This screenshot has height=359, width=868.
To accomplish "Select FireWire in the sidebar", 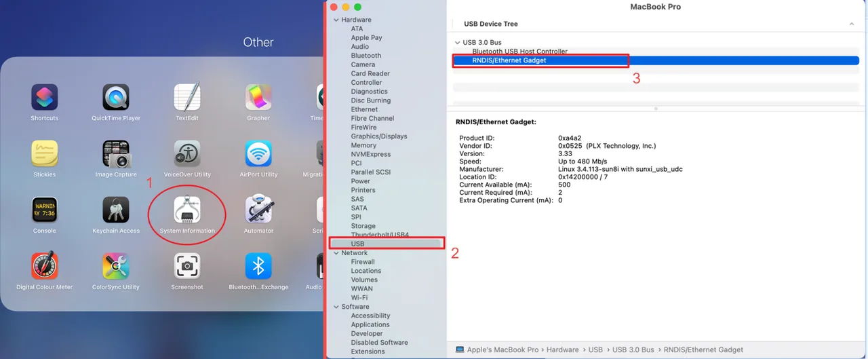I will [x=363, y=128].
